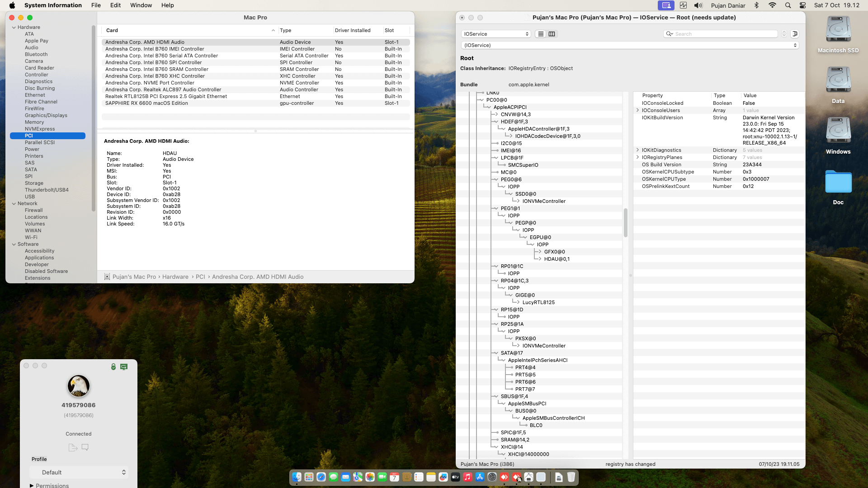The image size is (868, 488).
Task: Expand the IOKitDiagnostics dictionary row
Action: tap(637, 150)
